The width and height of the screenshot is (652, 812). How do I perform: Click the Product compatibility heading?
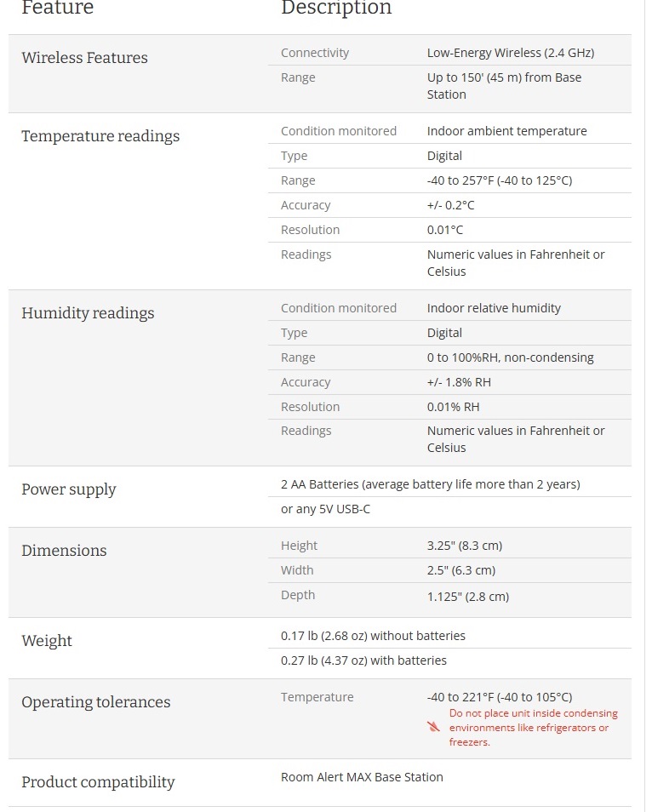98,782
